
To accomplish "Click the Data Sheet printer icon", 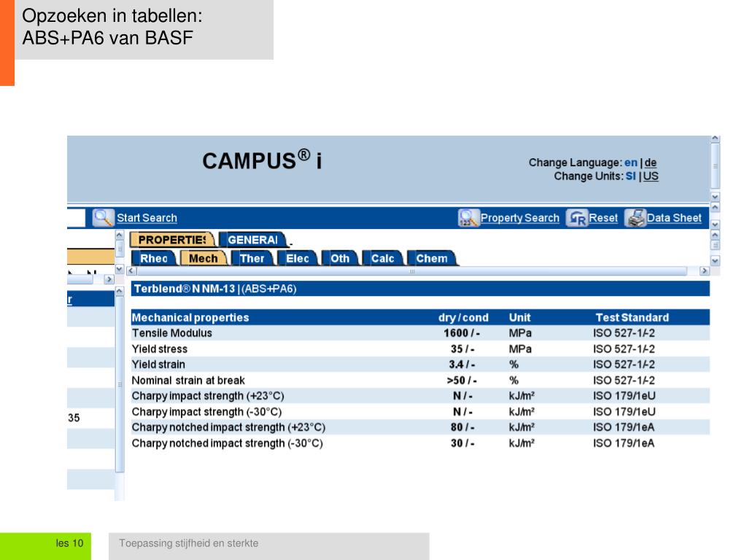I will point(635,218).
